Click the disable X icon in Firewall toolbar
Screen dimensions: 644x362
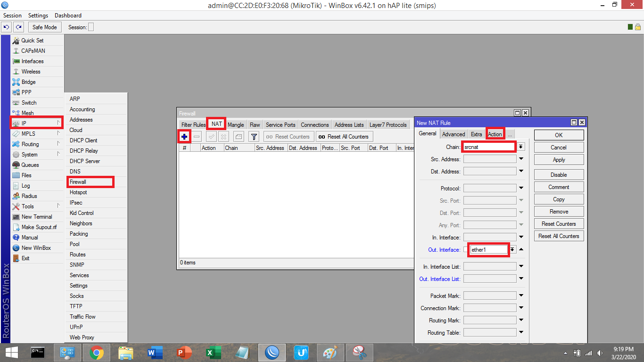(223, 137)
